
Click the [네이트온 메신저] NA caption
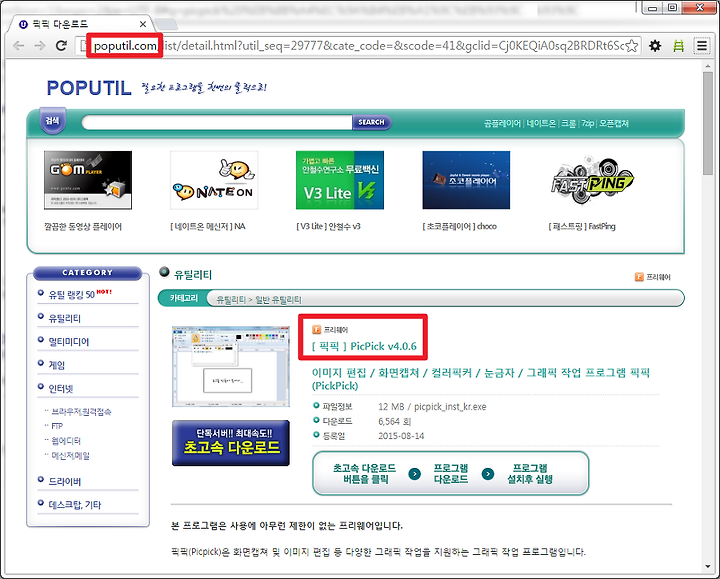tap(208, 226)
